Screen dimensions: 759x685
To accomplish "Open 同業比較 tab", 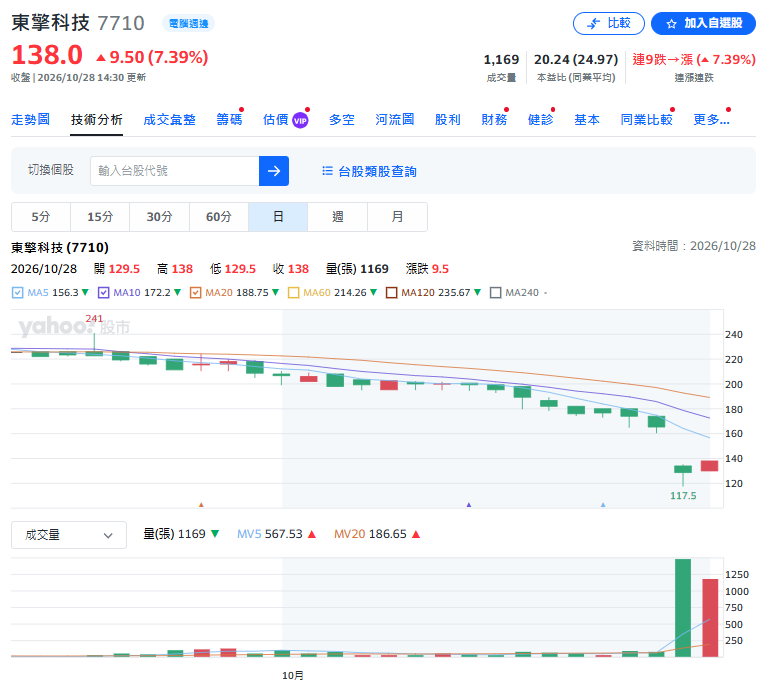I will (x=647, y=120).
